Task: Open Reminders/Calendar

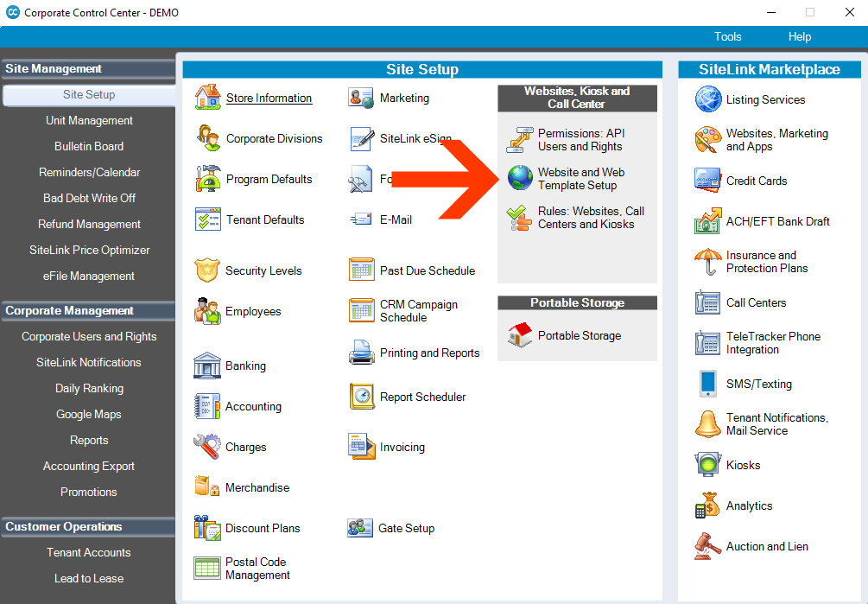Action: (x=89, y=172)
